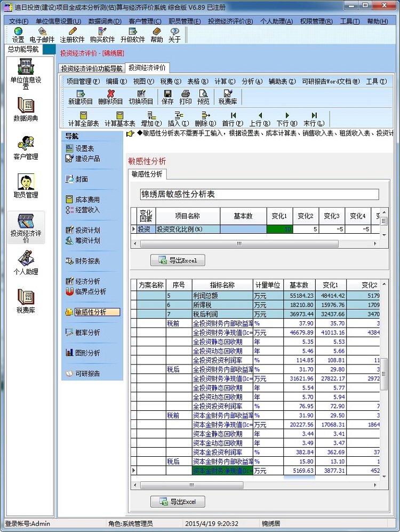This screenshot has height=532, width=400.
Task: Click the 删除(D) row icon
Action: tap(206, 119)
